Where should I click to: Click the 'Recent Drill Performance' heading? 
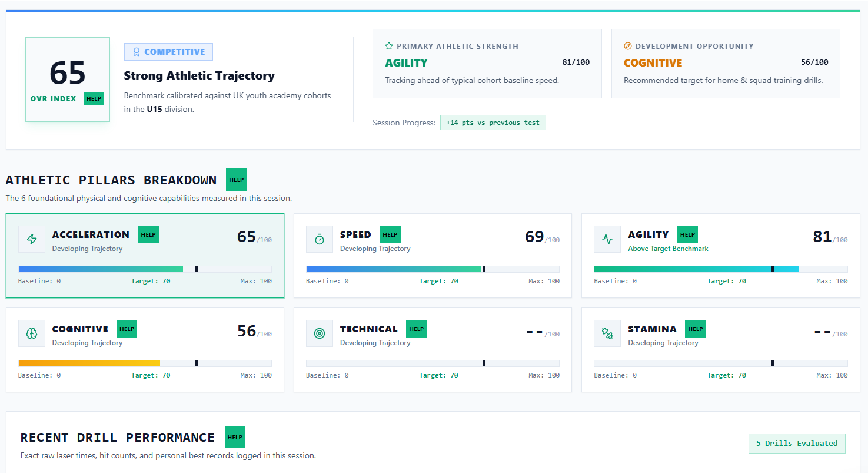pyautogui.click(x=118, y=438)
